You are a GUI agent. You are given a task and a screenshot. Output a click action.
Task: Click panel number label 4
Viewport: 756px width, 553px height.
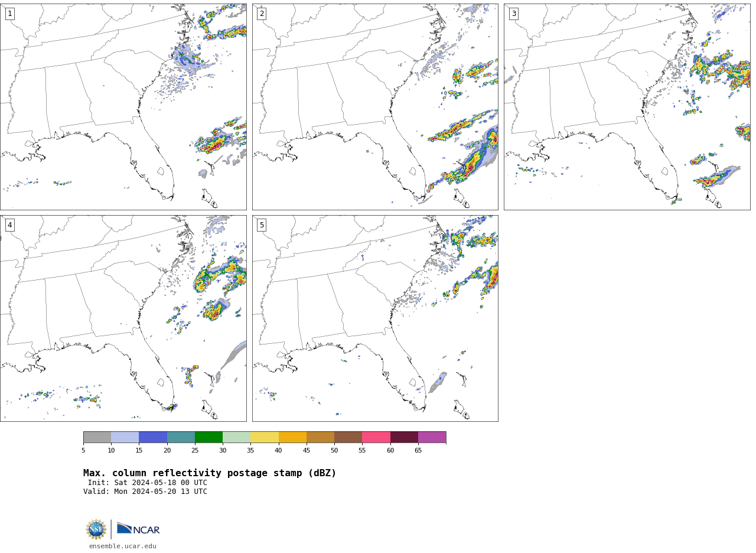click(x=9, y=225)
